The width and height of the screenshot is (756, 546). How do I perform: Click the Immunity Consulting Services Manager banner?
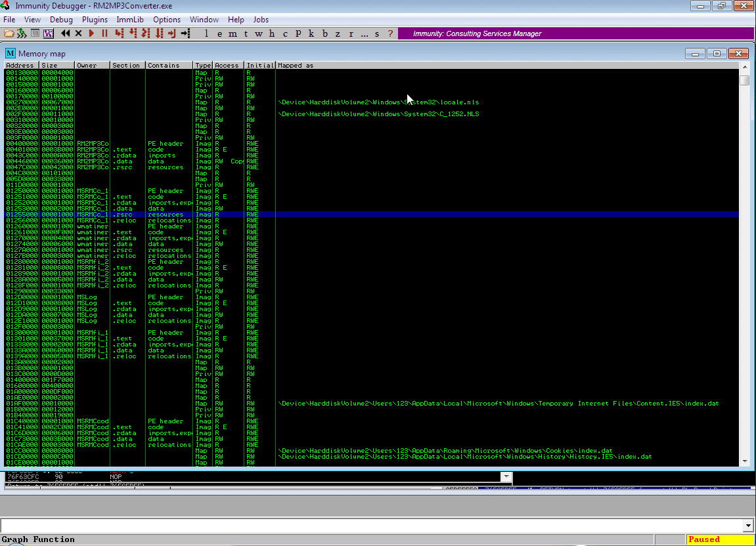tap(477, 33)
